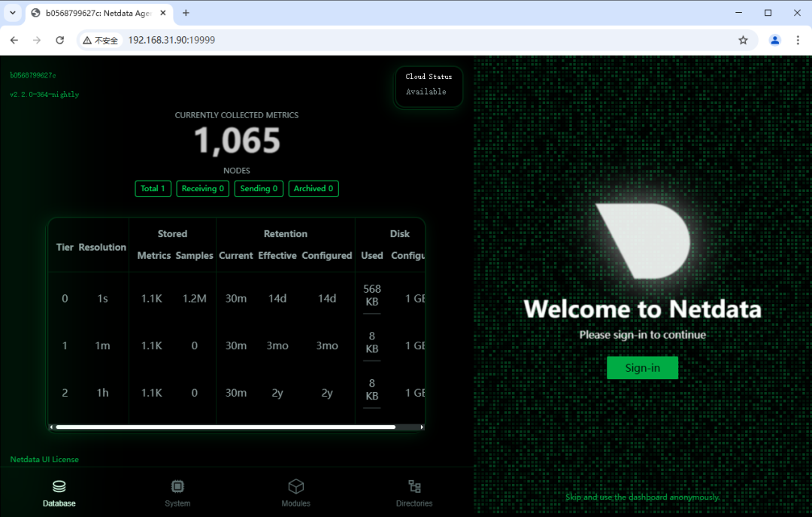Reload the page with the refresh icon
Viewport: 812px width, 517px height.
(59, 40)
